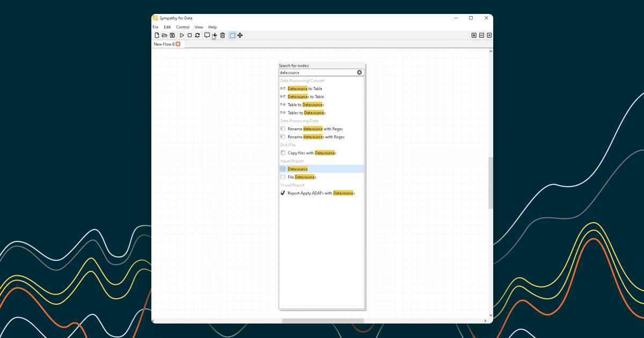Click the canvas vertical scrollbar thumb

(491, 182)
